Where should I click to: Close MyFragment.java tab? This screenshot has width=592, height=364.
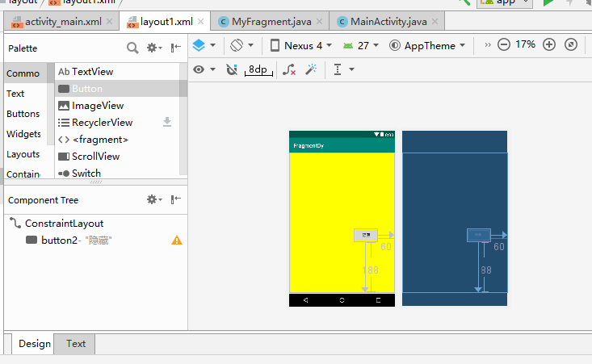tap(319, 22)
